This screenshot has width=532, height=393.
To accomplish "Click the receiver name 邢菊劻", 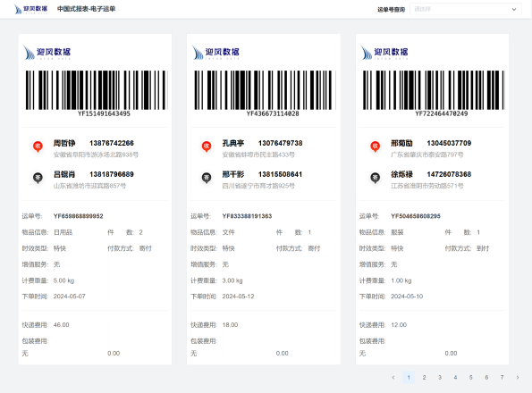I will tap(401, 143).
